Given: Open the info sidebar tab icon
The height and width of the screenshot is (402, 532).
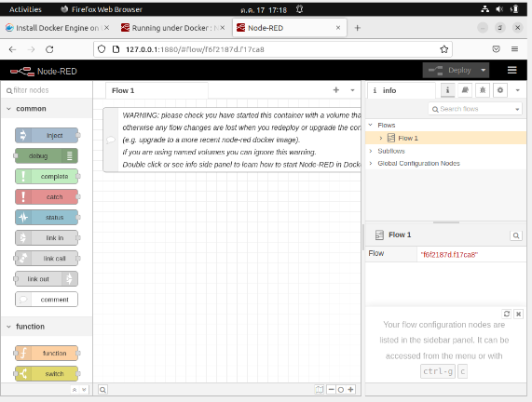Looking at the screenshot, I should 447,90.
